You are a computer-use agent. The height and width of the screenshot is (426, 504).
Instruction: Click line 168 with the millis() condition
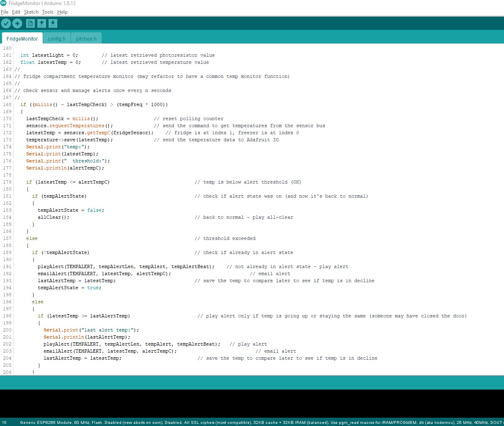tap(94, 105)
